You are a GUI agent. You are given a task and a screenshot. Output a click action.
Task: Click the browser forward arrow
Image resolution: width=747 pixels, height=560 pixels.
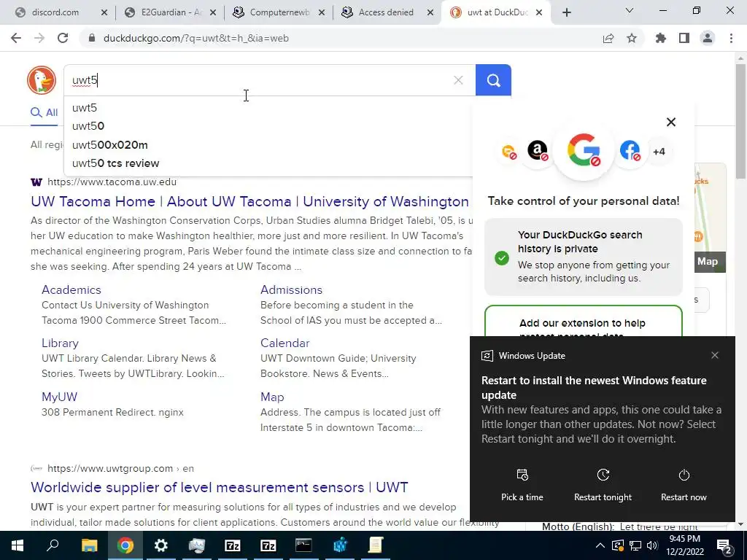39,38
